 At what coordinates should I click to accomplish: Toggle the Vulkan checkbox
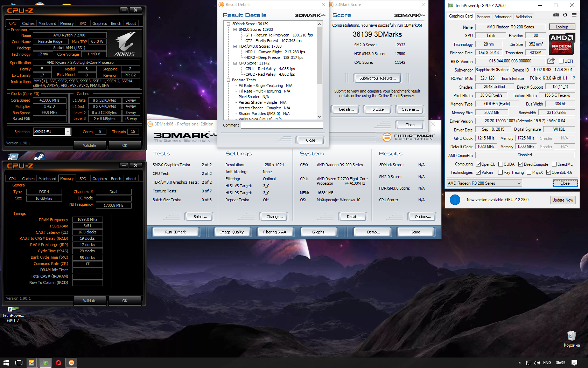click(478, 172)
